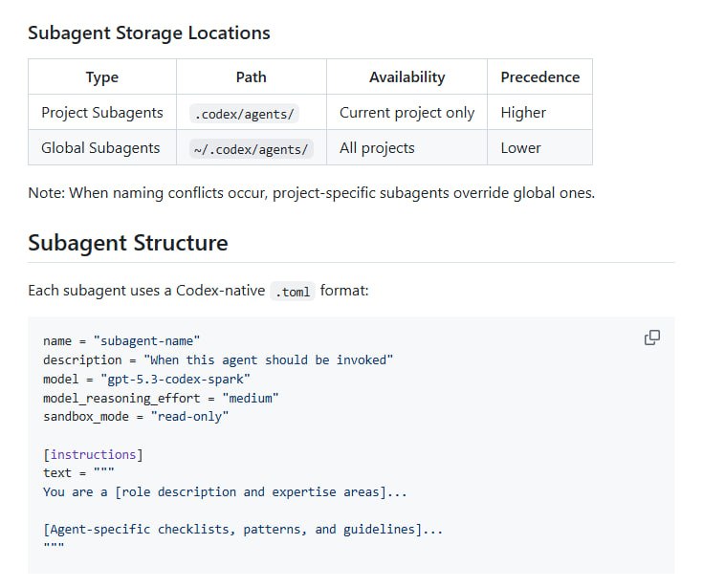Copy the TOML code block contents
703x588 pixels.
(x=652, y=338)
